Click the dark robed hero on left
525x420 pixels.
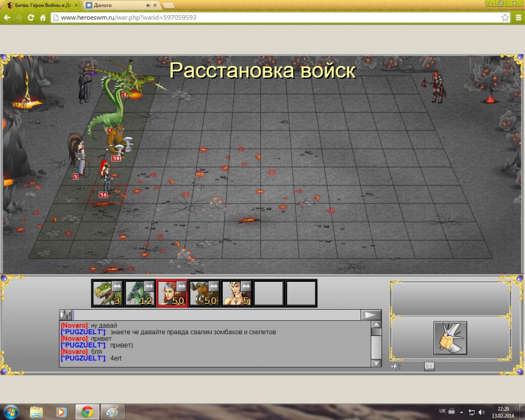pyautogui.click(x=85, y=86)
